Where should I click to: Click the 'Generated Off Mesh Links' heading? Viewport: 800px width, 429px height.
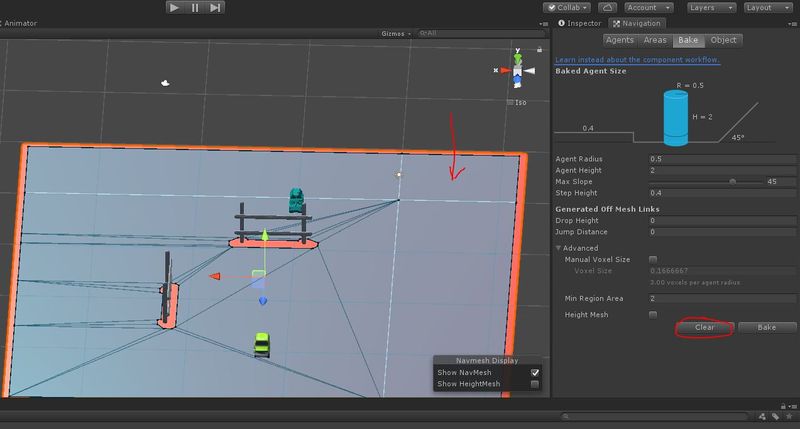607,209
